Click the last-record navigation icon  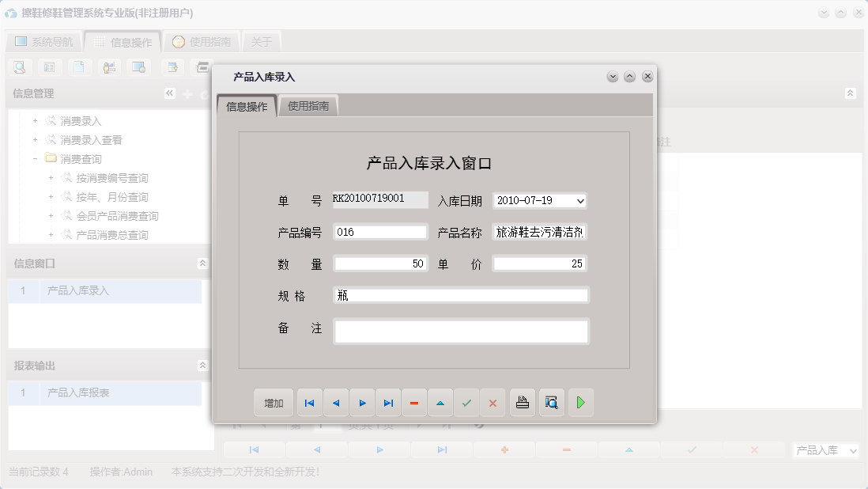coord(388,403)
